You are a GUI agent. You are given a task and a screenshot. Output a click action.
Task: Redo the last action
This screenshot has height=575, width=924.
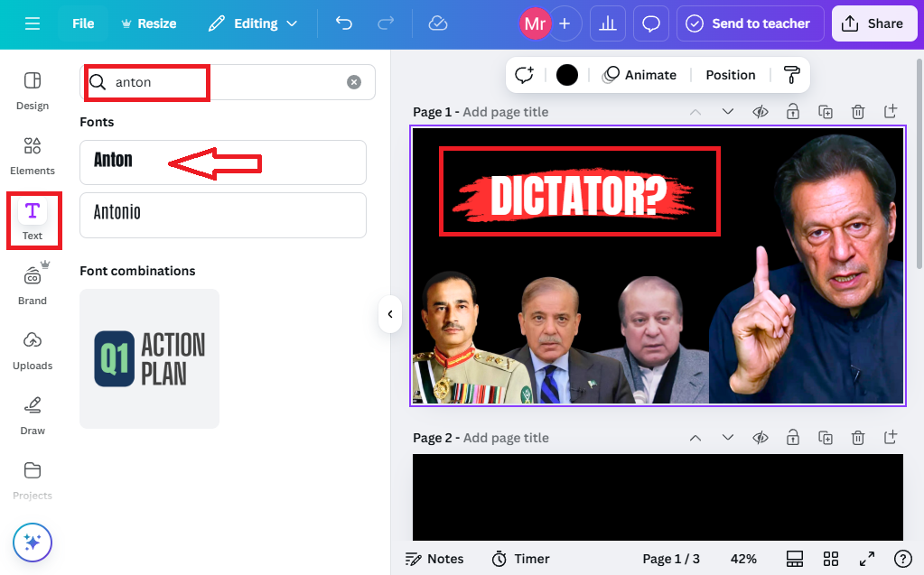pos(386,23)
